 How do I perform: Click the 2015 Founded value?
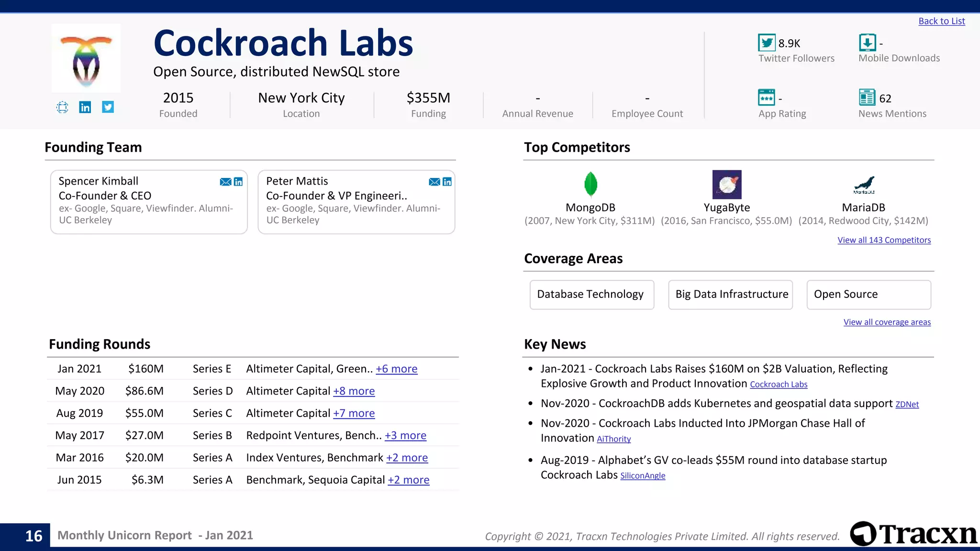pyautogui.click(x=178, y=98)
